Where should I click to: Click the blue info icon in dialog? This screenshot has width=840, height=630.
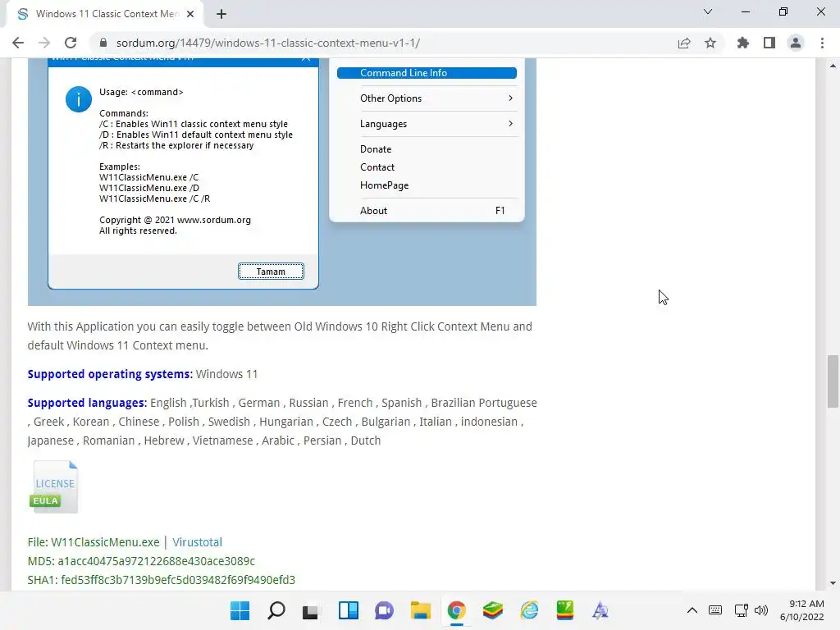79,99
